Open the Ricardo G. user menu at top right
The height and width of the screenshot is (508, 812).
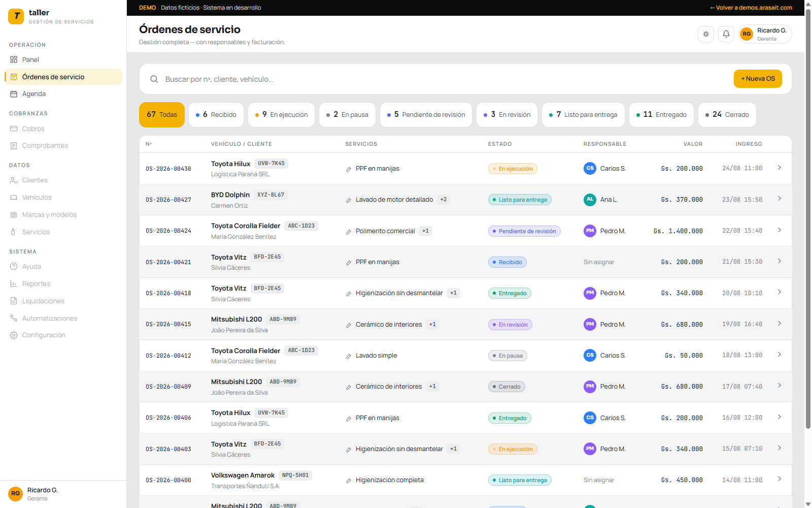[765, 34]
